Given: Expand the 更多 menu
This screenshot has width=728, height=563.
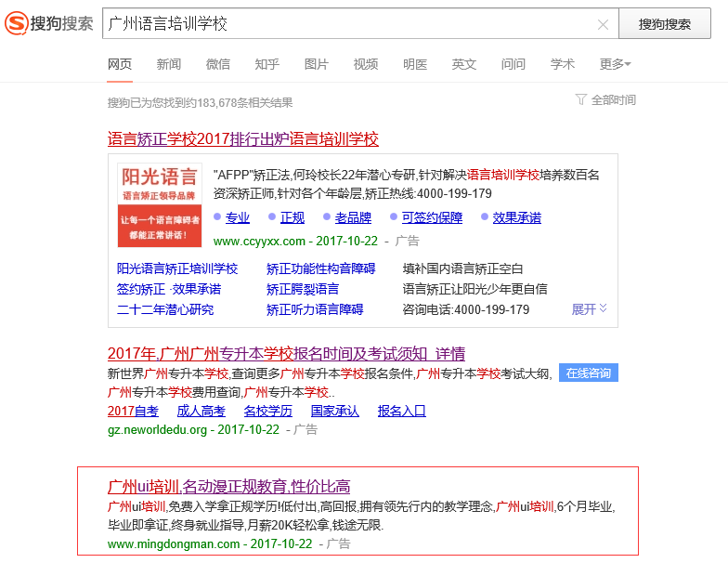Looking at the screenshot, I should (x=615, y=64).
